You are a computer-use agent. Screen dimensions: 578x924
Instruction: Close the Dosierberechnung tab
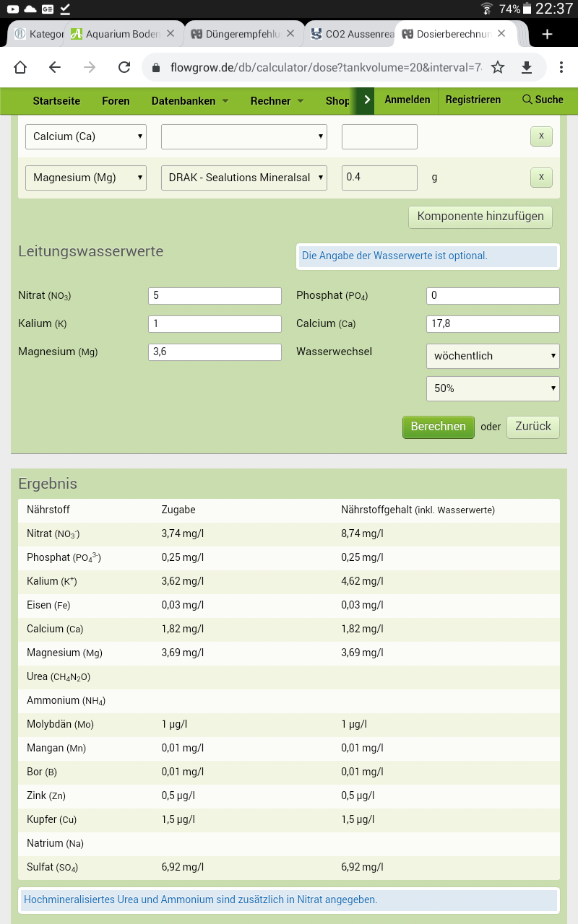point(501,34)
